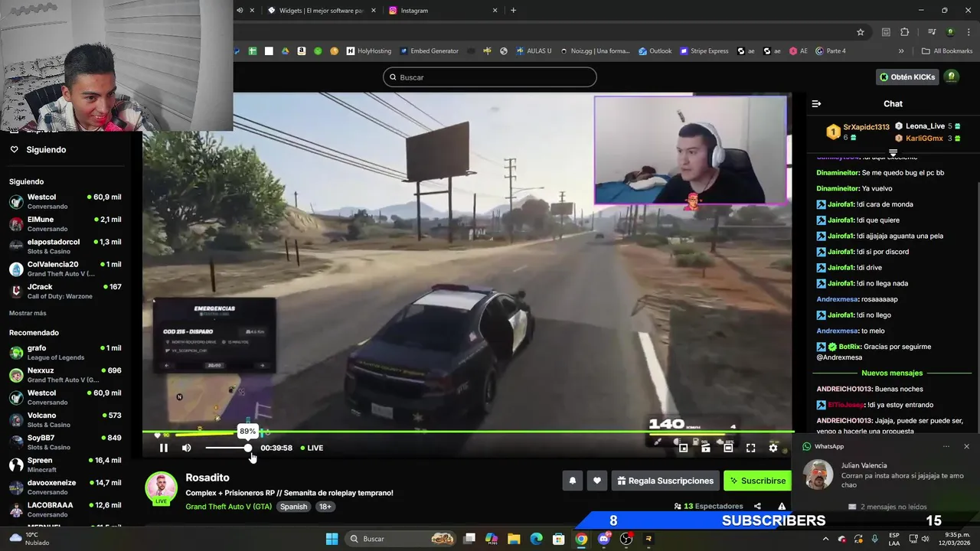Open the video player settings gear
980x551 pixels.
[x=773, y=448]
